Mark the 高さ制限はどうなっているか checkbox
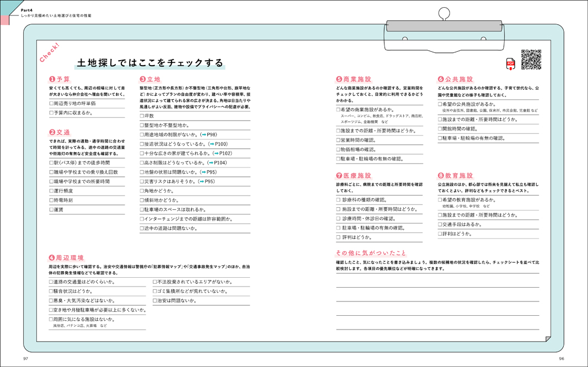This screenshot has height=367, width=588. pos(142,163)
